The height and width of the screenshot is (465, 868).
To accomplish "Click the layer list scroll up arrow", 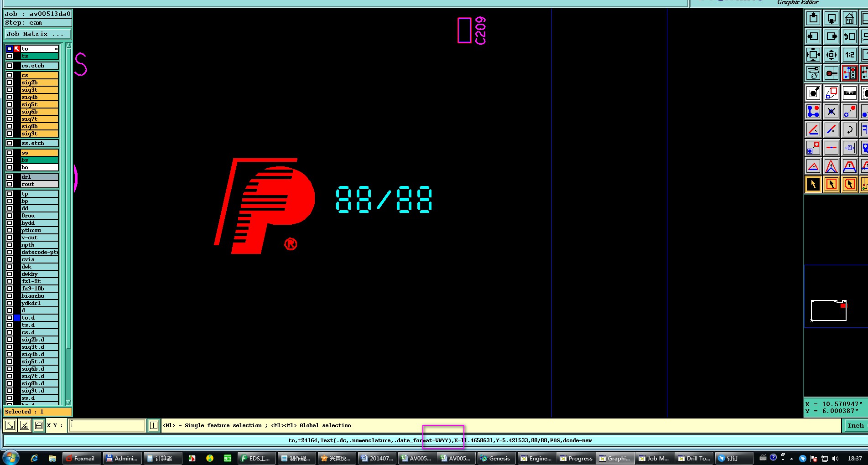I will [69, 46].
